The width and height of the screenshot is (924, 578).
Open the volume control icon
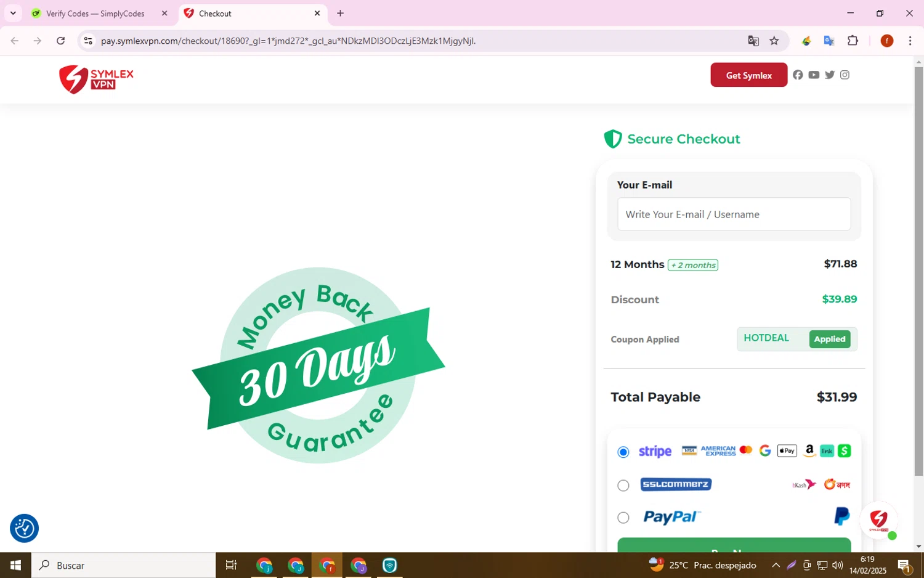[837, 565]
